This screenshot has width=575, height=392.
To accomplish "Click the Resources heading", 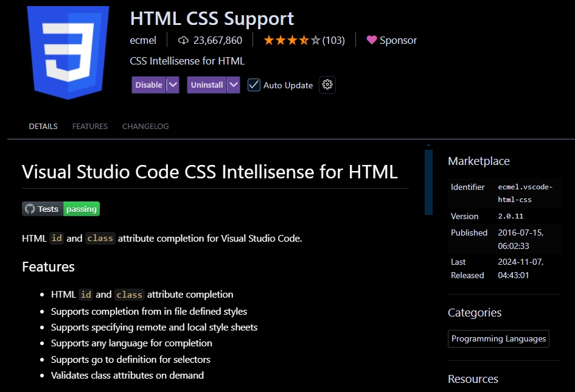I will 473,379.
